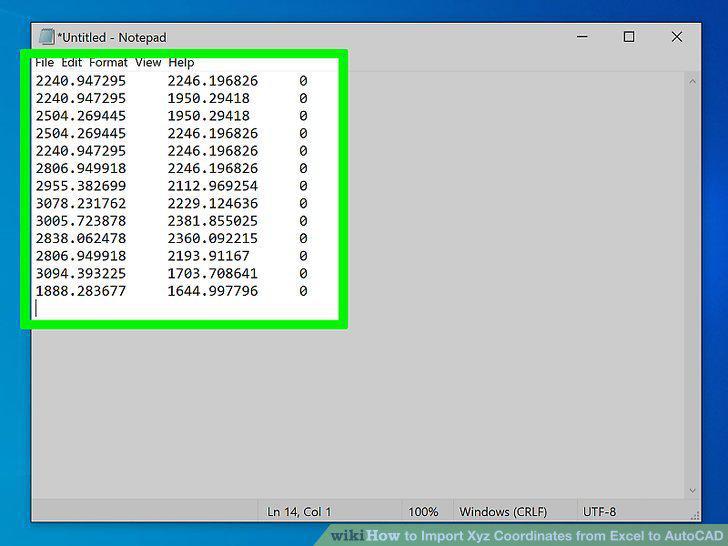Open the View menu
The width and height of the screenshot is (728, 546).
[148, 62]
